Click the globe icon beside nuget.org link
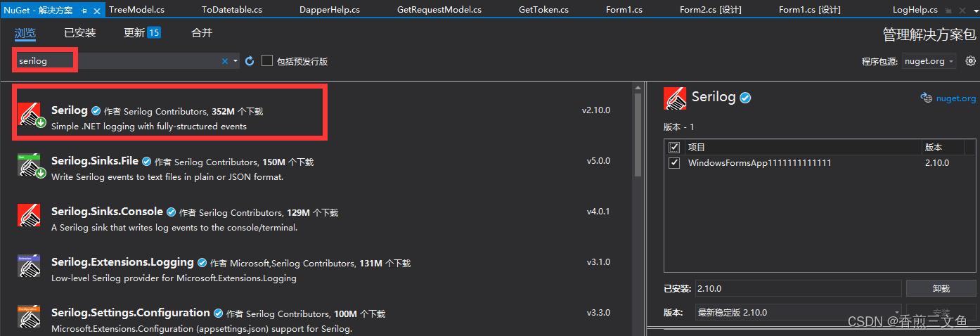The height and width of the screenshot is (336, 980). pos(927,98)
